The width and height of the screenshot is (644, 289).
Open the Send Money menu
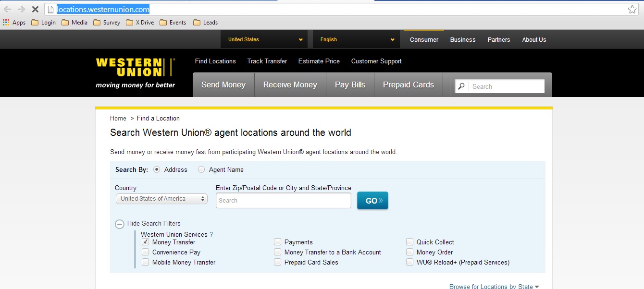point(223,85)
